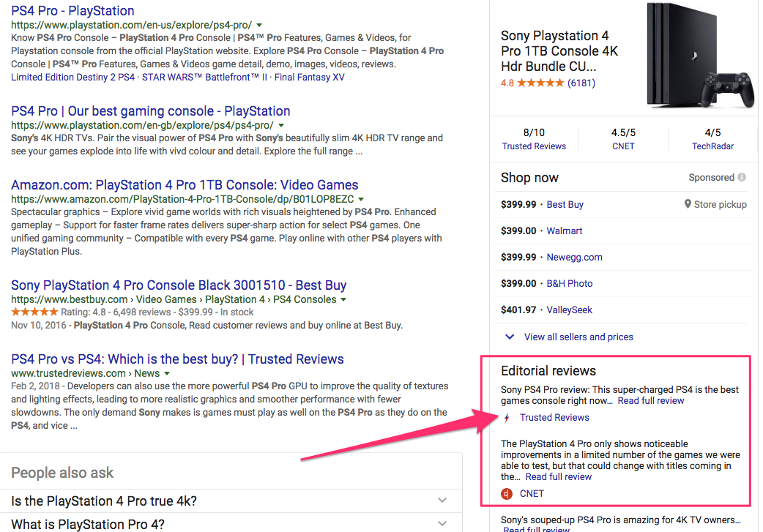Open TechRadar 4/5 score link
763x532 pixels.
pos(713,146)
